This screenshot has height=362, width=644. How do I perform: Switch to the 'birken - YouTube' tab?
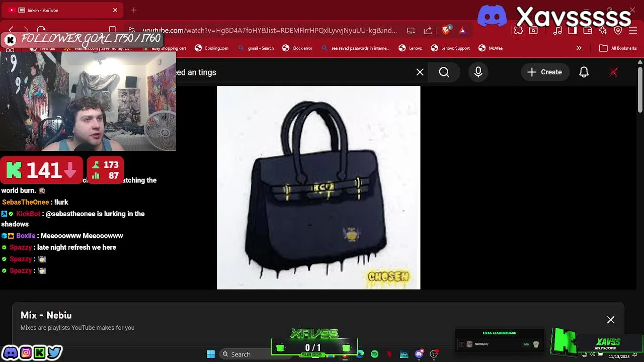point(60,10)
